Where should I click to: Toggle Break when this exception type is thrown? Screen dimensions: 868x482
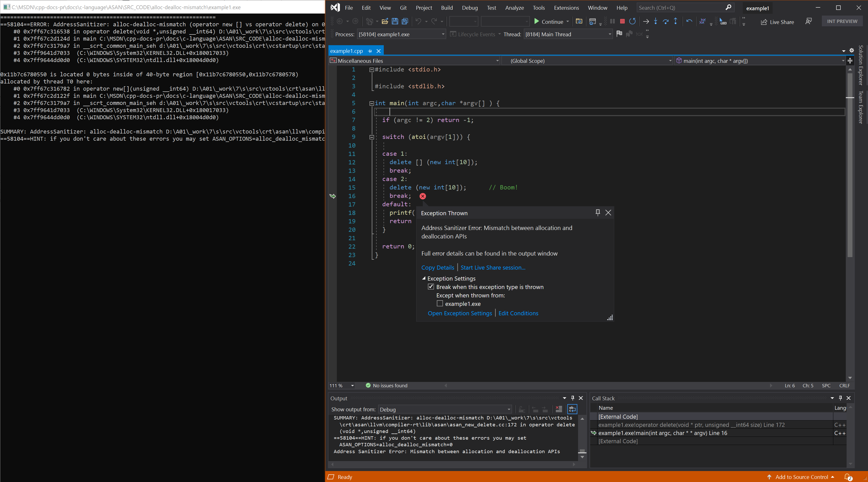click(x=430, y=287)
